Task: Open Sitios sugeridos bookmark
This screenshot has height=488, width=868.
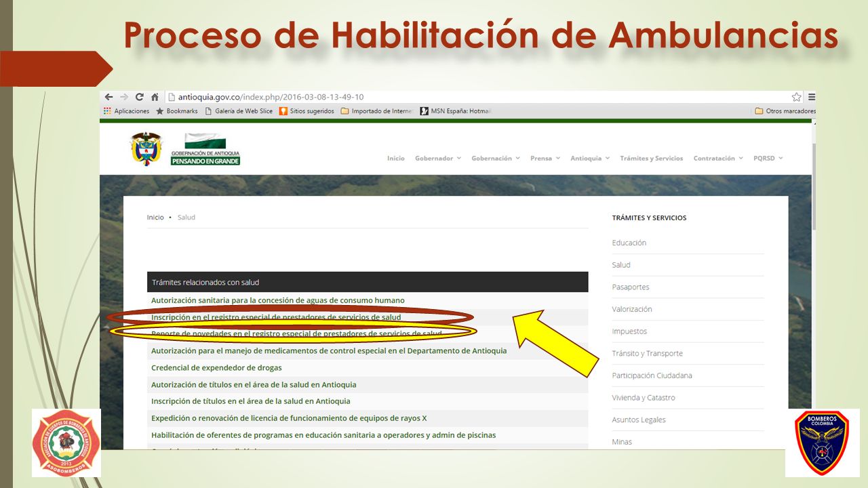Action: (307, 111)
